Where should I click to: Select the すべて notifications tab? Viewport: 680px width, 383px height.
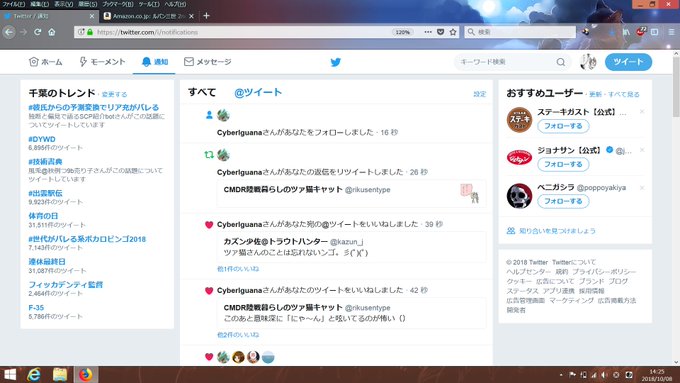[x=202, y=92]
